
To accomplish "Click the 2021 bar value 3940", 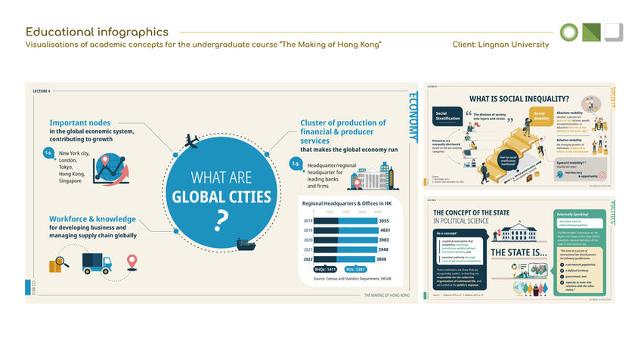I will point(382,249).
